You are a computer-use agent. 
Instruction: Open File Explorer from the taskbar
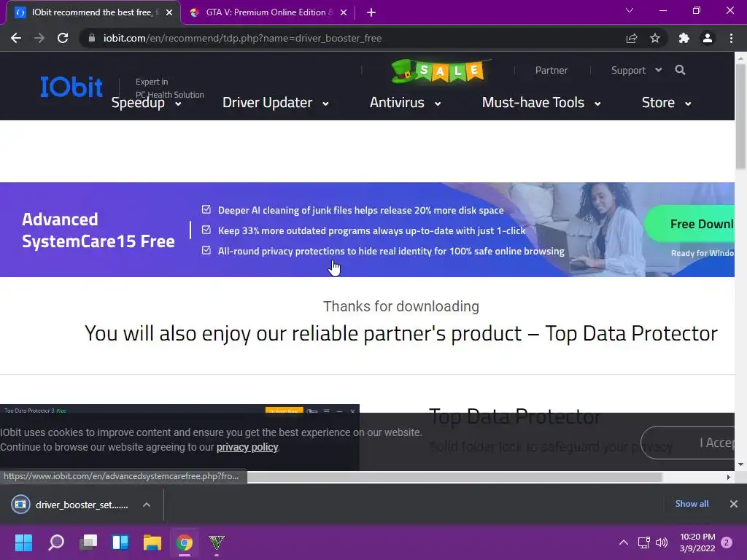click(152, 542)
